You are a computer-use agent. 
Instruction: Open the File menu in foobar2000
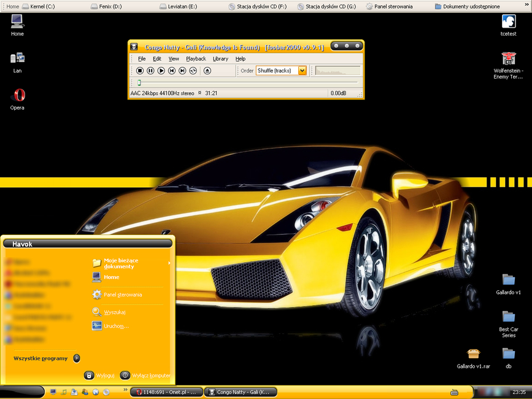[142, 59]
